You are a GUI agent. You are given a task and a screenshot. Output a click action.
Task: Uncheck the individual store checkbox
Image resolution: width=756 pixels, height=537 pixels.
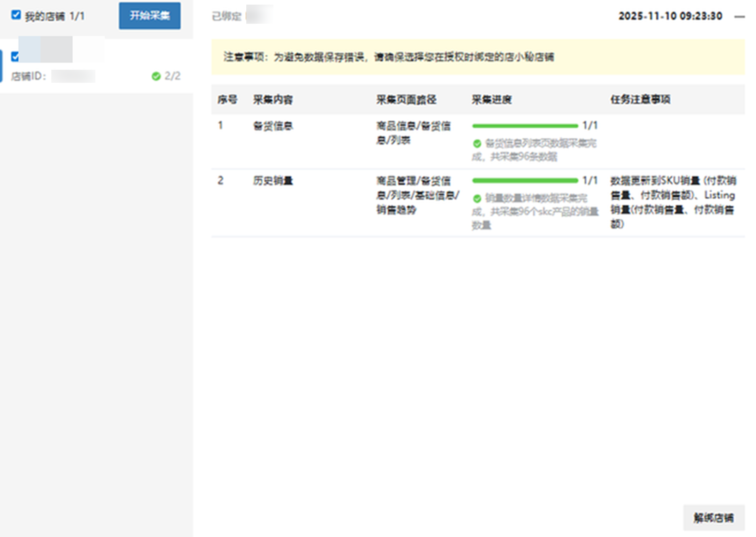pos(15,57)
